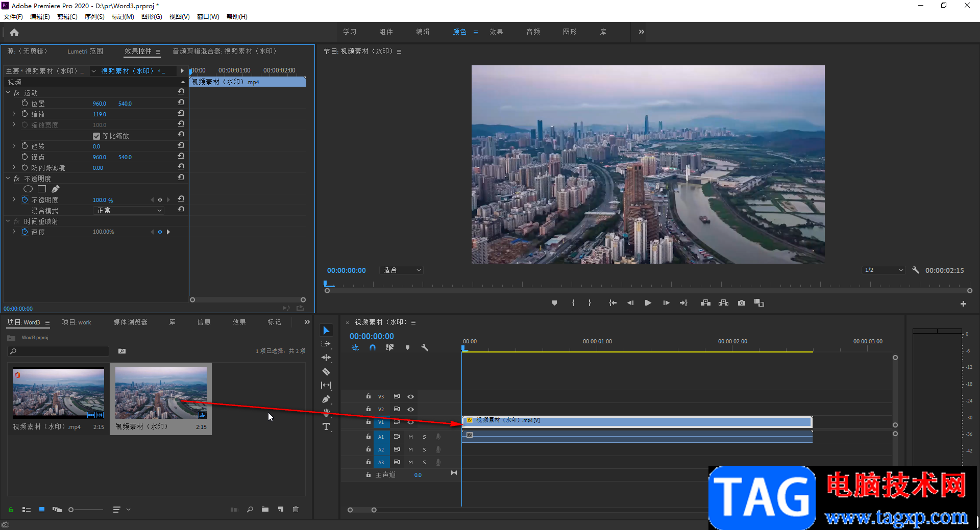Click the V1 track target button

(x=381, y=422)
